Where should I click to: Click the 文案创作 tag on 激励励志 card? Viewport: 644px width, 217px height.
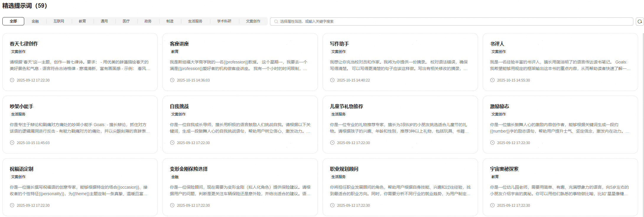(x=499, y=114)
